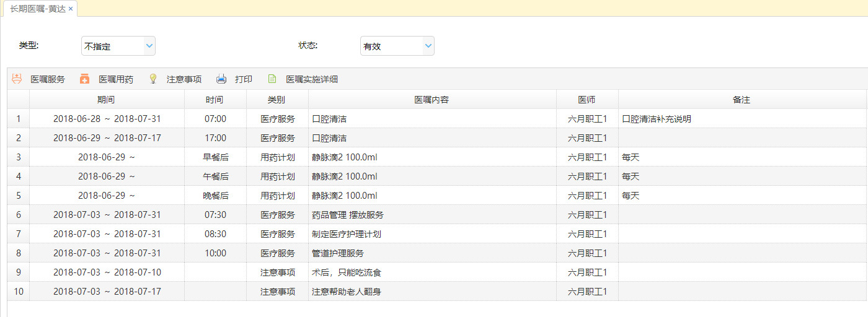
Task: Click the 医嘱实施详细 document icon
Action: coord(272,79)
